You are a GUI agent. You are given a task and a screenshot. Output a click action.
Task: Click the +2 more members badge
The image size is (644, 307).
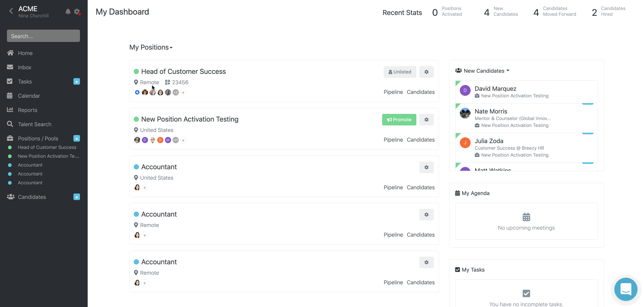pyautogui.click(x=176, y=92)
